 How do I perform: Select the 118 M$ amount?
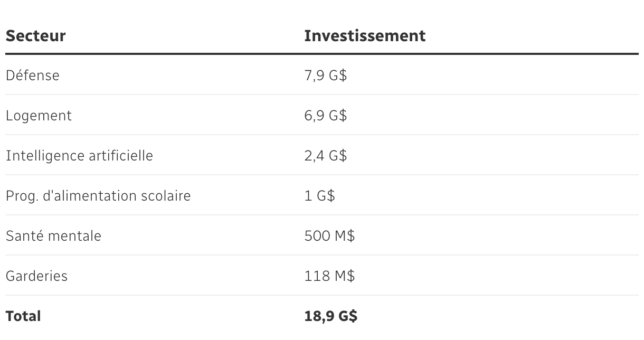click(330, 276)
